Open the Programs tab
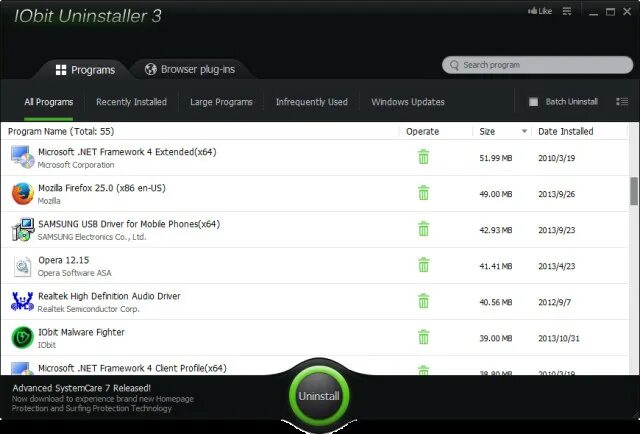Screen dimensions: 640x434 coord(85,70)
